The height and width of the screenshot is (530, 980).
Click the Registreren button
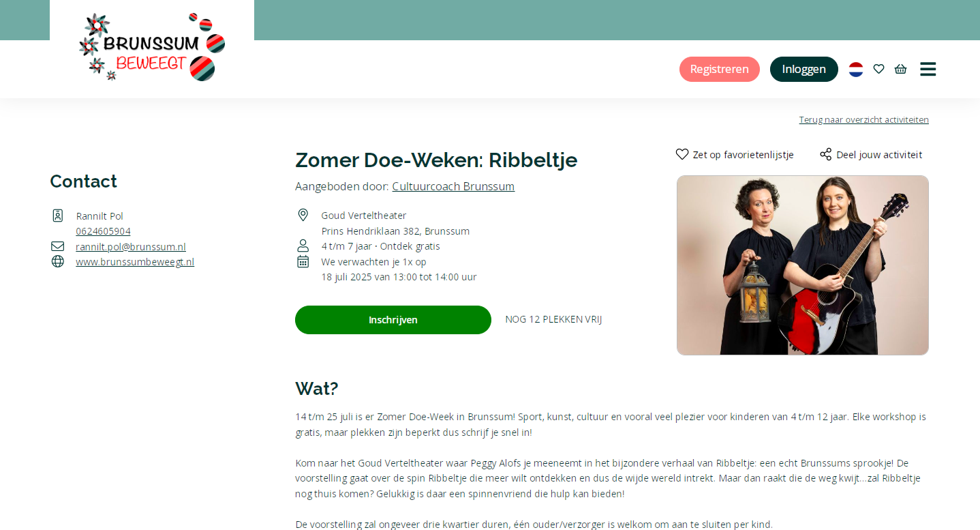720,69
